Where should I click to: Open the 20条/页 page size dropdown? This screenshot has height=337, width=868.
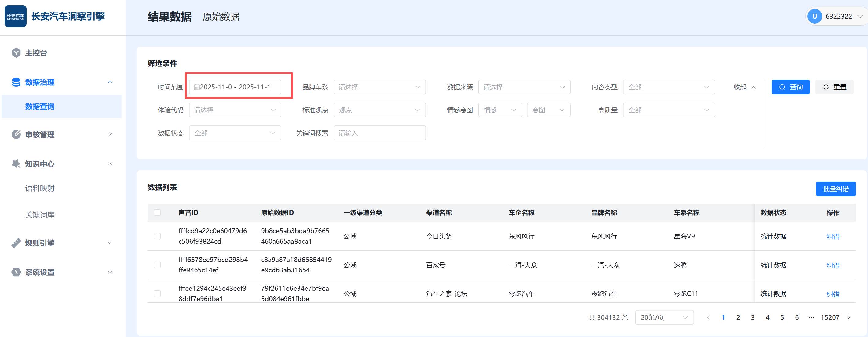[664, 317]
